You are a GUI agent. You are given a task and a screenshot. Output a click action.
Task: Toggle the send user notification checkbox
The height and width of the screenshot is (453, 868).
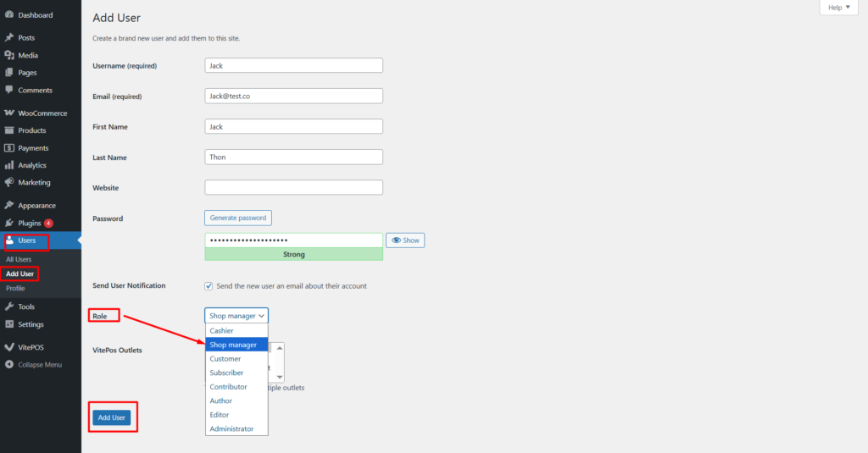pos(209,286)
